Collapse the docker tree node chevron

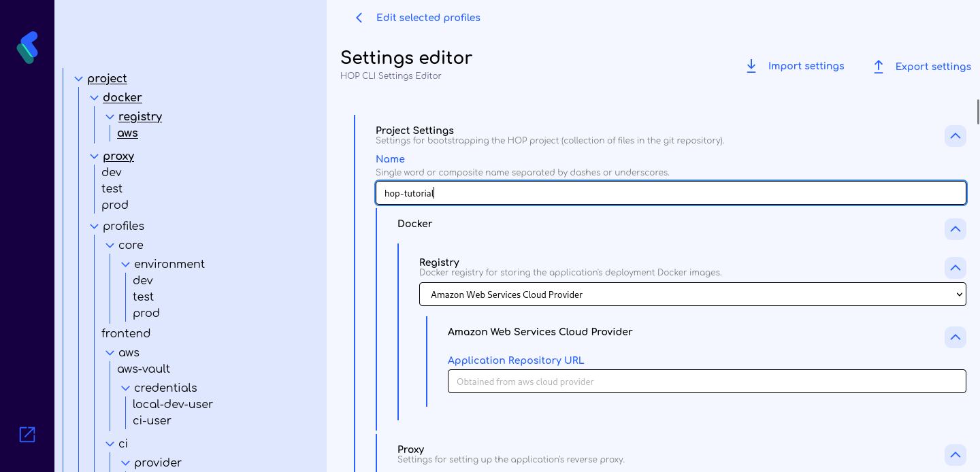(x=95, y=98)
